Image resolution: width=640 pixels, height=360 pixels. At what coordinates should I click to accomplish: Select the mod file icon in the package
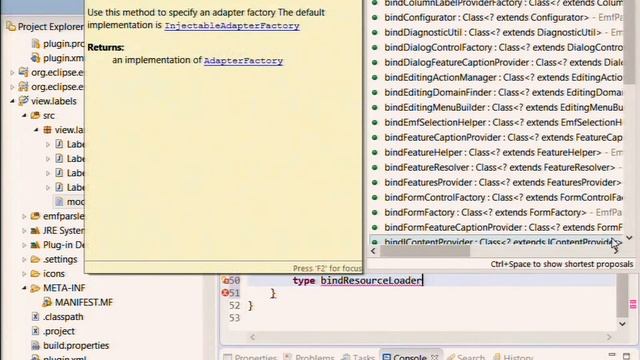(59, 202)
